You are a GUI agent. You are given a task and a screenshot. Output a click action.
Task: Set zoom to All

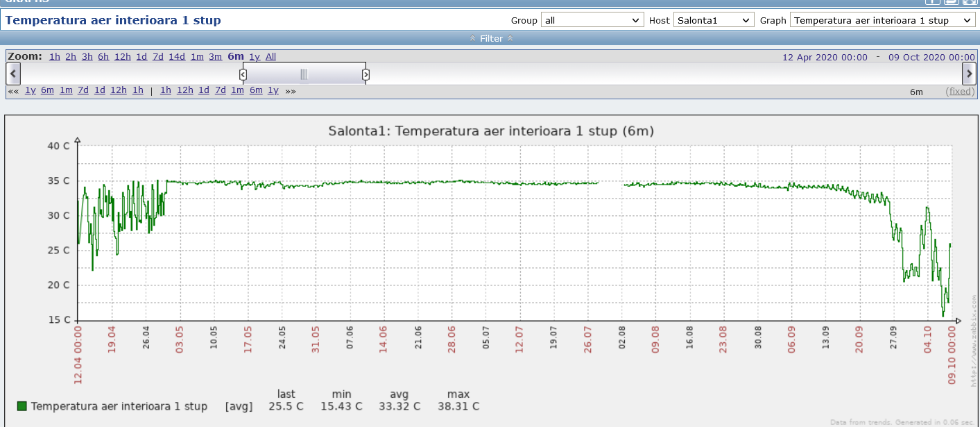(x=270, y=57)
